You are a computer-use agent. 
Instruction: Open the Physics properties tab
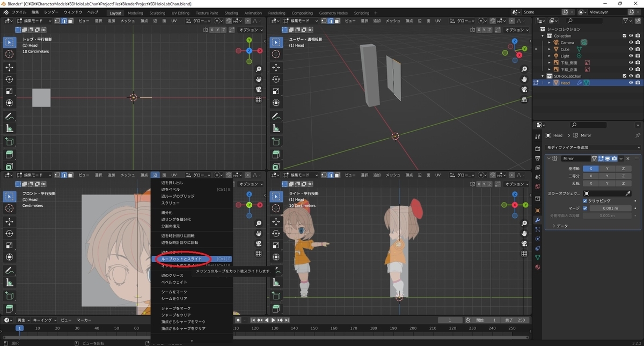point(537,239)
